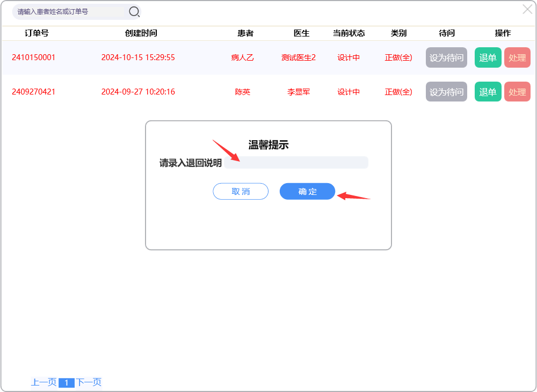
Task: Click 设为待问 for order 2409270421
Action: coord(446,92)
